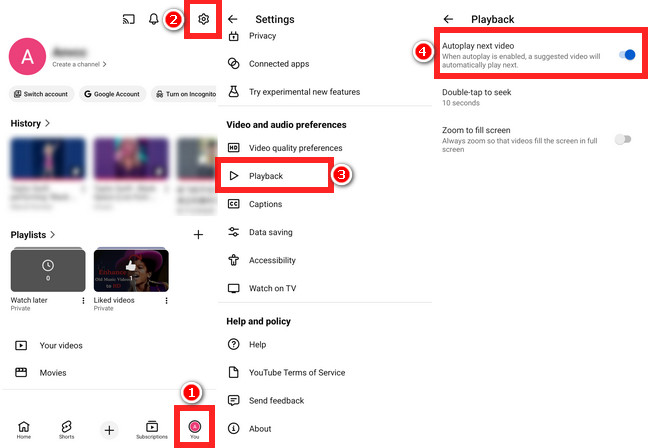Open Help item

[325, 344]
